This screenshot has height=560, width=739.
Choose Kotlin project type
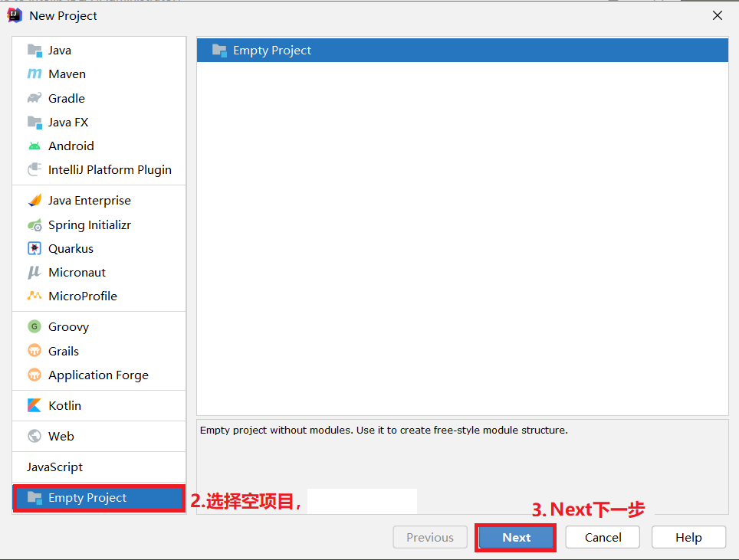[x=99, y=405]
